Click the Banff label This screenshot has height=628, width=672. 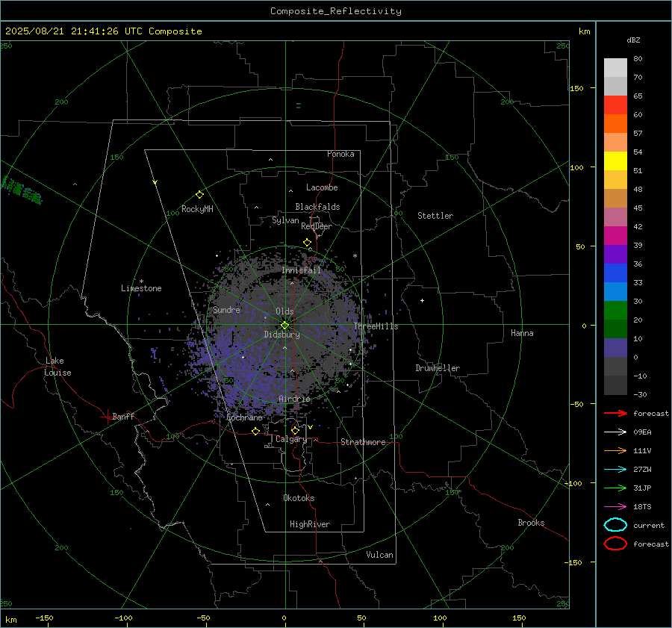tap(123, 416)
